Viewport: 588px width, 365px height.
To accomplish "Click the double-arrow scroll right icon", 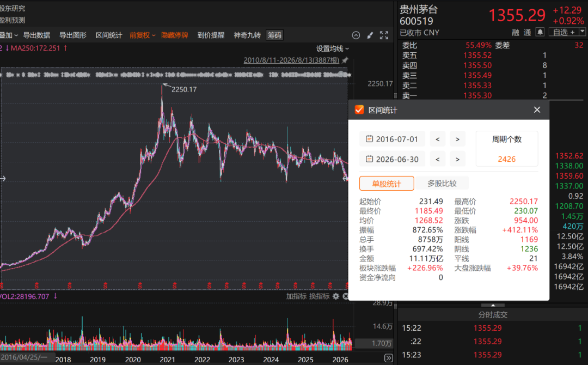I will (x=389, y=358).
